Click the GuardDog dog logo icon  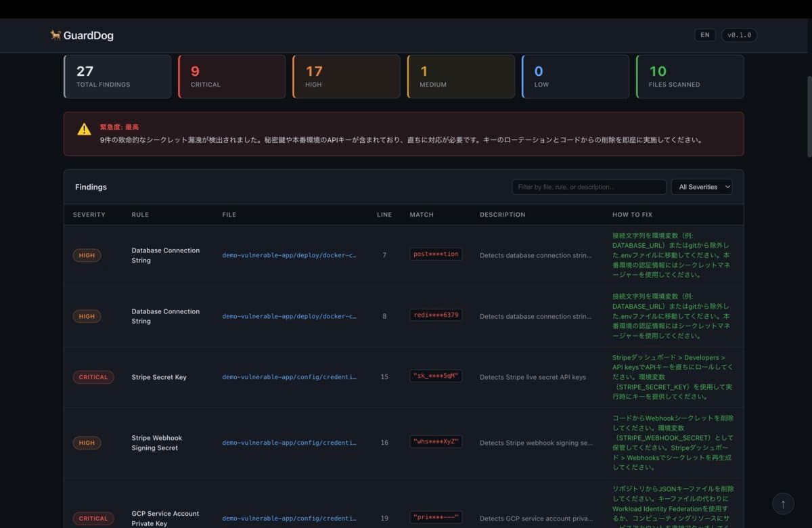coord(55,35)
